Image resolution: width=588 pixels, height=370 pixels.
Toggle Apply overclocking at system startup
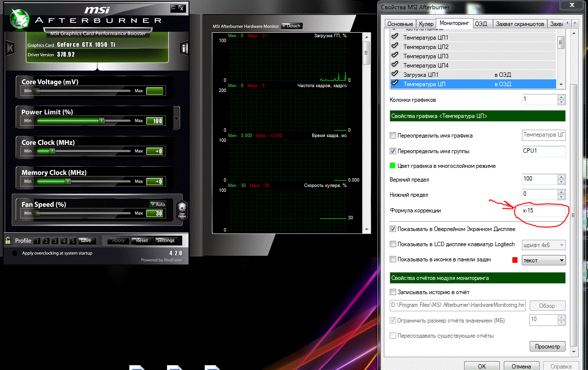[x=15, y=254]
